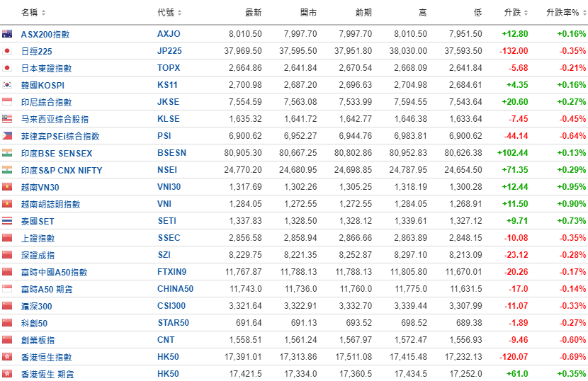The height and width of the screenshot is (381, 588).
Task: Open the 上證指數 index link
Action: [x=38, y=238]
